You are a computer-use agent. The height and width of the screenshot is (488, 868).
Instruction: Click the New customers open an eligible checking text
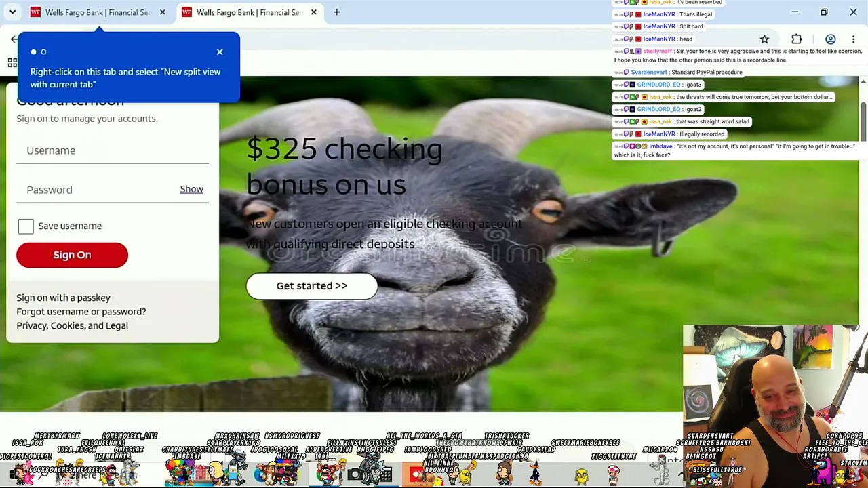point(384,234)
